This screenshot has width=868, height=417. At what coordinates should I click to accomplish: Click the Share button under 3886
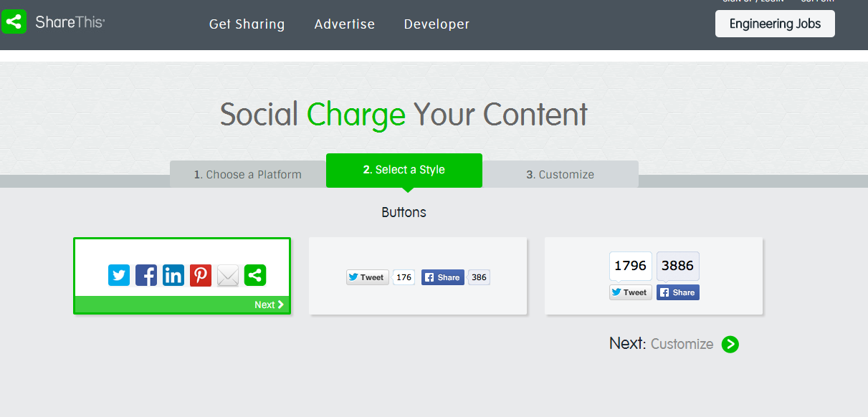678,292
